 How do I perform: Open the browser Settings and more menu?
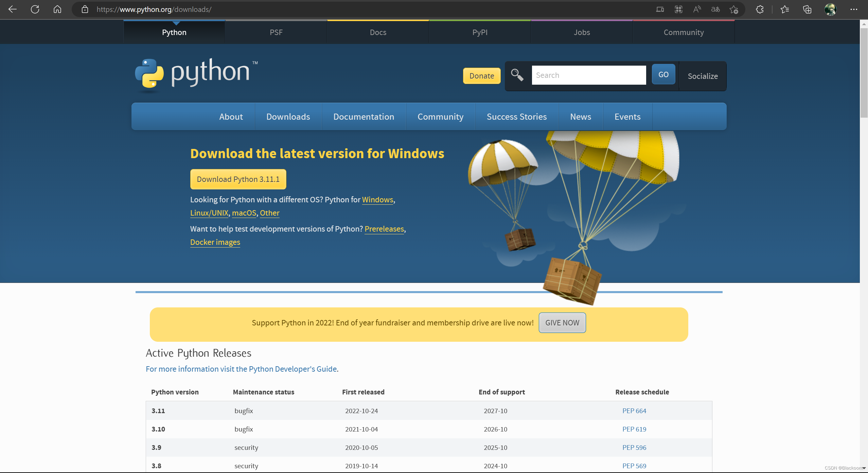pos(854,9)
